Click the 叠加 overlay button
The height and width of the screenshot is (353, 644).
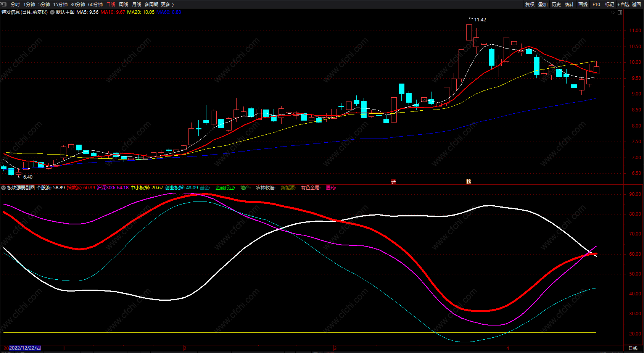click(543, 5)
